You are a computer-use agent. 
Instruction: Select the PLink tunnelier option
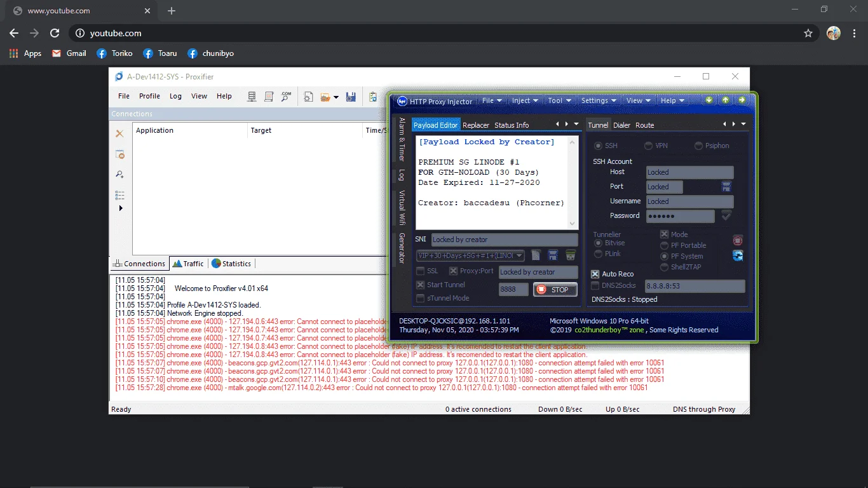point(598,254)
